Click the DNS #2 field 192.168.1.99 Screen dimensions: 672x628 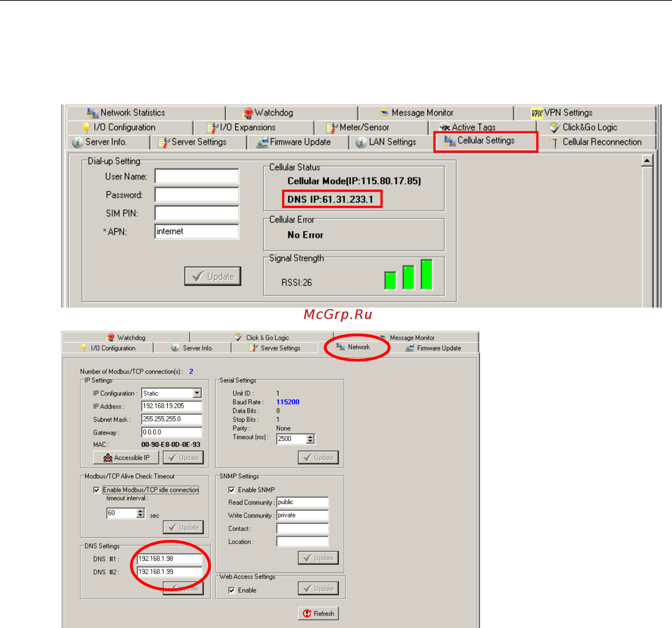(x=169, y=571)
